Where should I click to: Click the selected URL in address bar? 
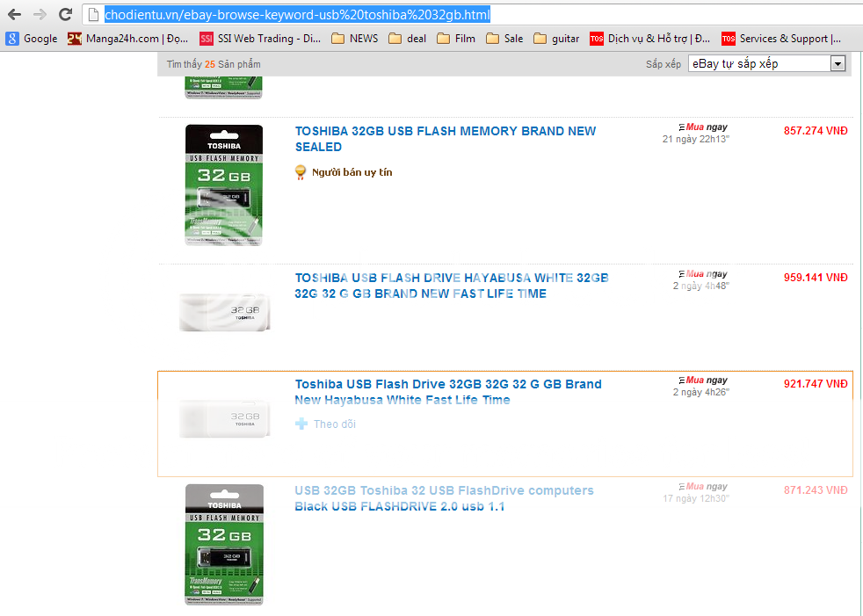(297, 15)
